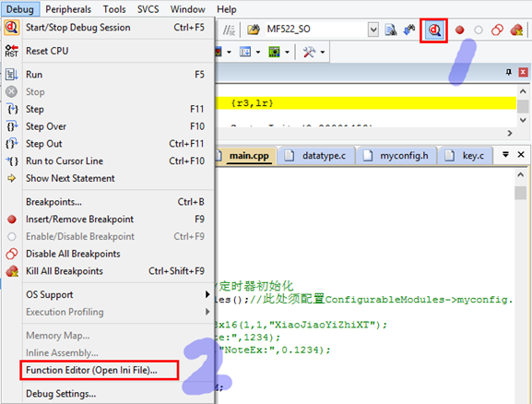
Task: Choose Insert/Remove Breakpoint entry
Action: pyautogui.click(x=108, y=220)
